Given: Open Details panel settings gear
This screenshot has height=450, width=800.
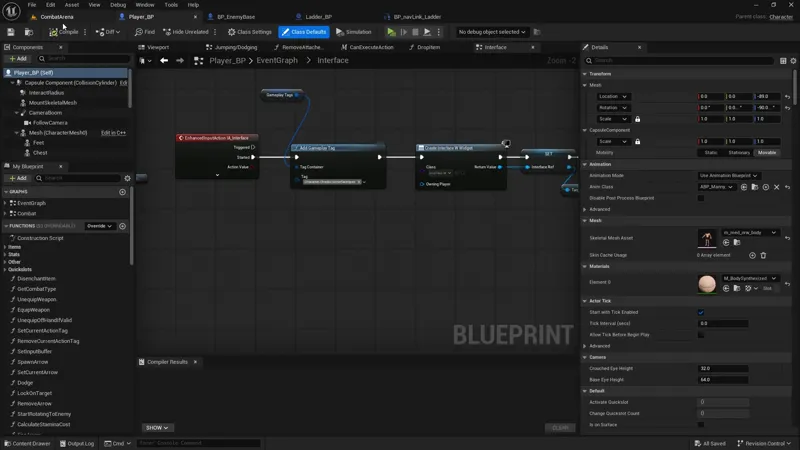Looking at the screenshot, I should (793, 61).
